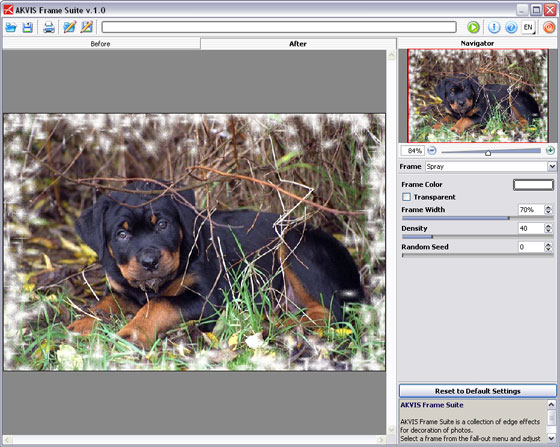This screenshot has width=560, height=447.
Task: Run processing with the green play button
Action: [x=473, y=27]
